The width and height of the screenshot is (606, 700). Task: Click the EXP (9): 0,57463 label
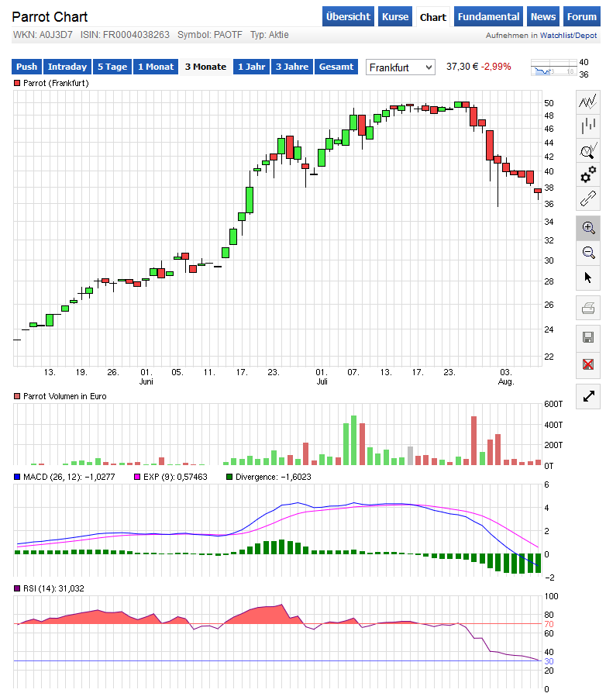(x=175, y=477)
